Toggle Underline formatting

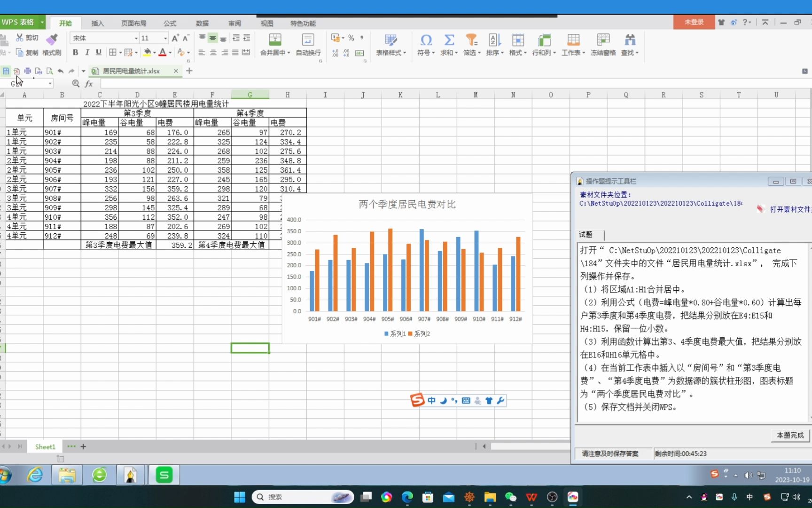[98, 52]
